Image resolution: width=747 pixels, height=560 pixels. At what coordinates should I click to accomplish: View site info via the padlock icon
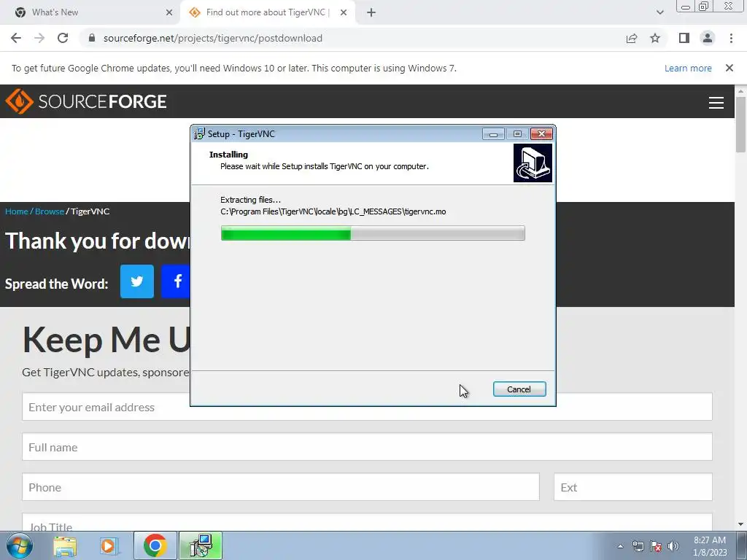[x=92, y=38]
